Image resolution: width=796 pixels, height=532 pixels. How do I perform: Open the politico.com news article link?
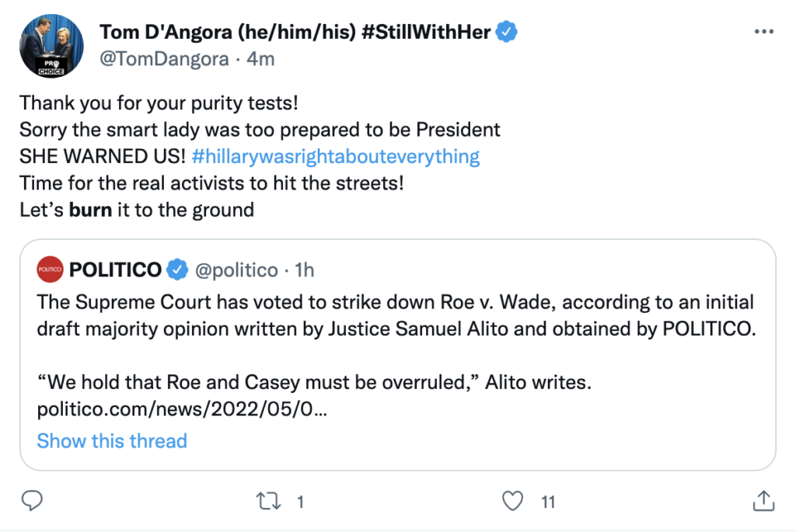coord(182,410)
